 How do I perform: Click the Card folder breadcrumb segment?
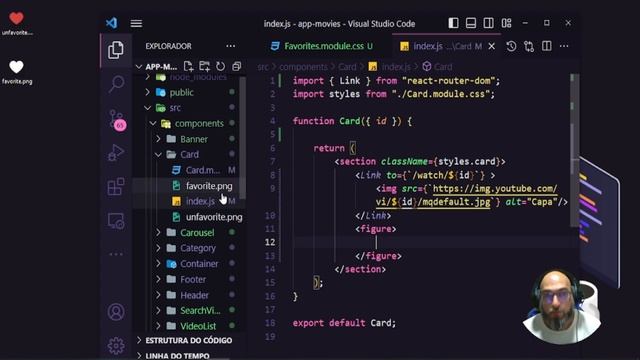tap(347, 67)
